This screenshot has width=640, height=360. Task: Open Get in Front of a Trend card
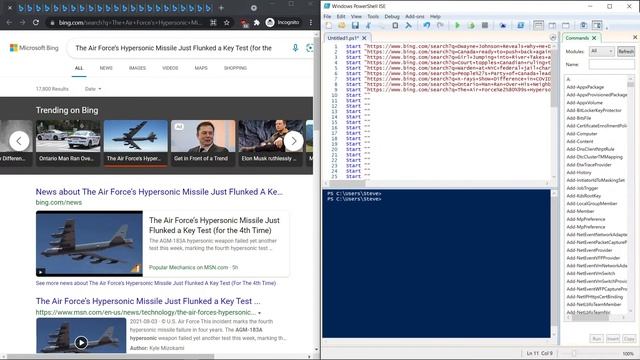pos(203,143)
